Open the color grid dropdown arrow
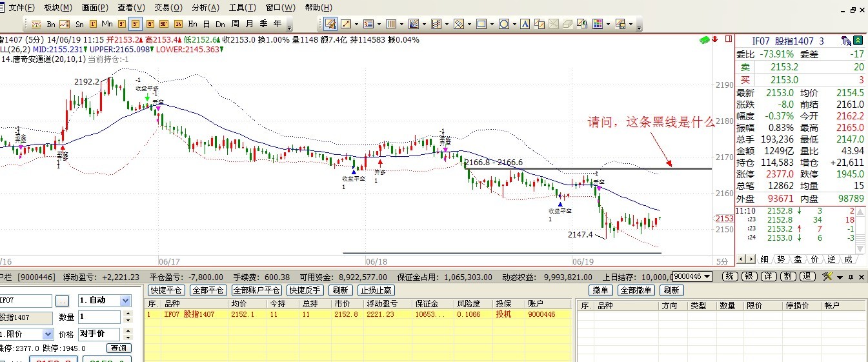868x362 pixels. (x=609, y=25)
